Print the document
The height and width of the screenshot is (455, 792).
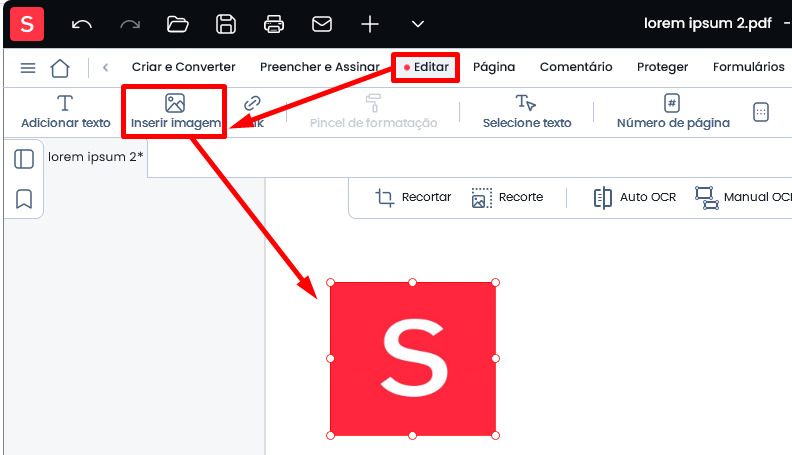coord(274,24)
